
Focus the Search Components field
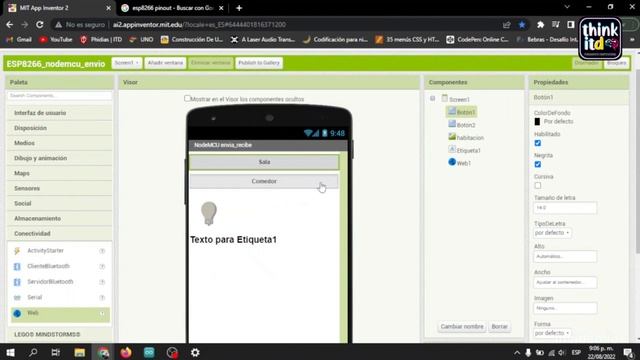(x=60, y=96)
